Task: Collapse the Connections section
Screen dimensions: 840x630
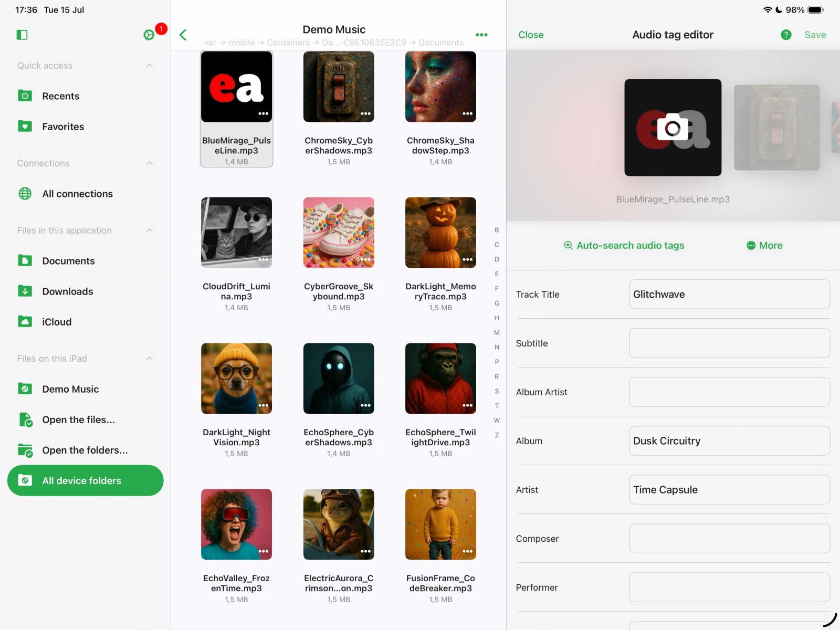Action: [150, 163]
